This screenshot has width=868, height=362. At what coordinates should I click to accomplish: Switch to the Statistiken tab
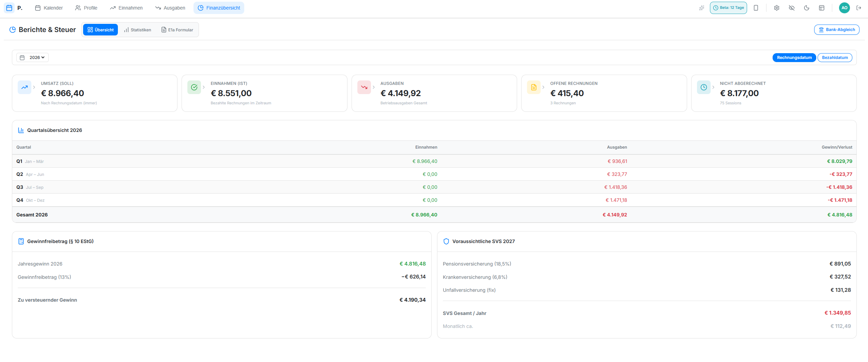(138, 30)
